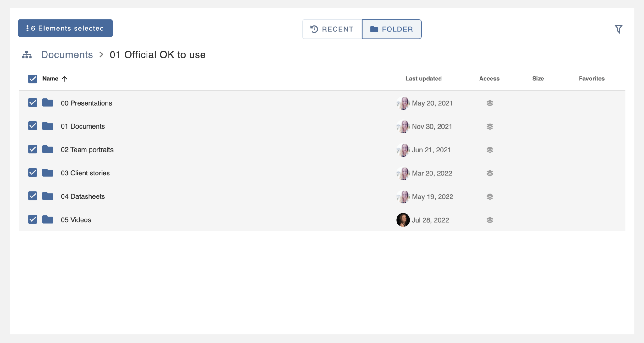The width and height of the screenshot is (644, 343).
Task: Toggle the select-all checkbox in header
Action: coord(33,78)
